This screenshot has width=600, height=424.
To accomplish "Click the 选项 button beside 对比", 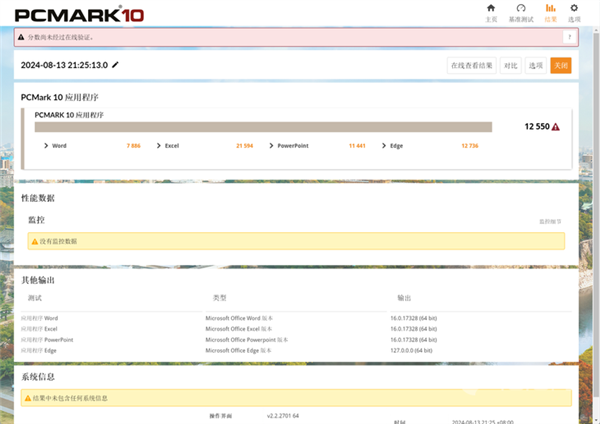I will 536,65.
